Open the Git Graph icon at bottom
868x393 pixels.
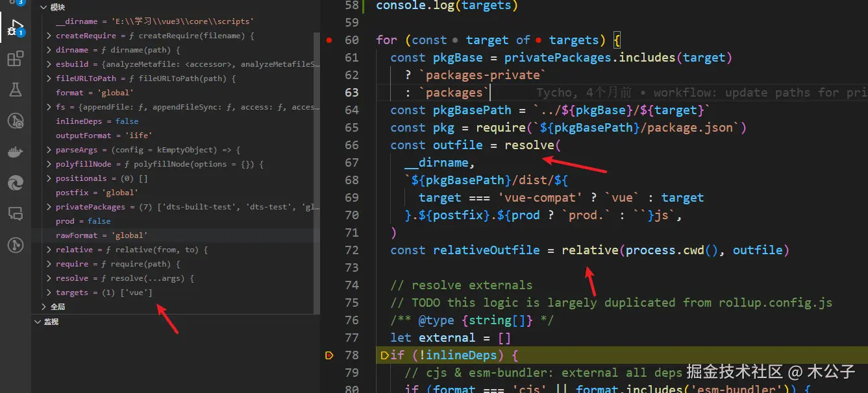point(15,244)
